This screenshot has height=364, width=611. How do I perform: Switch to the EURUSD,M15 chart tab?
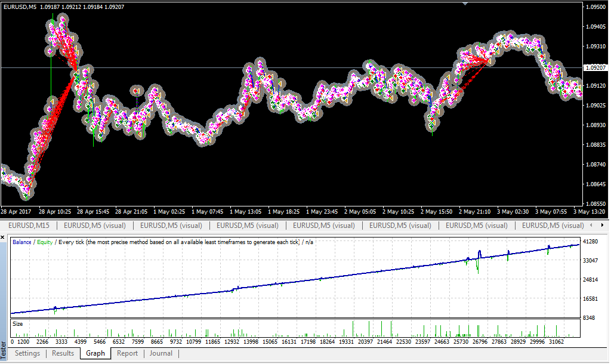tap(29, 226)
